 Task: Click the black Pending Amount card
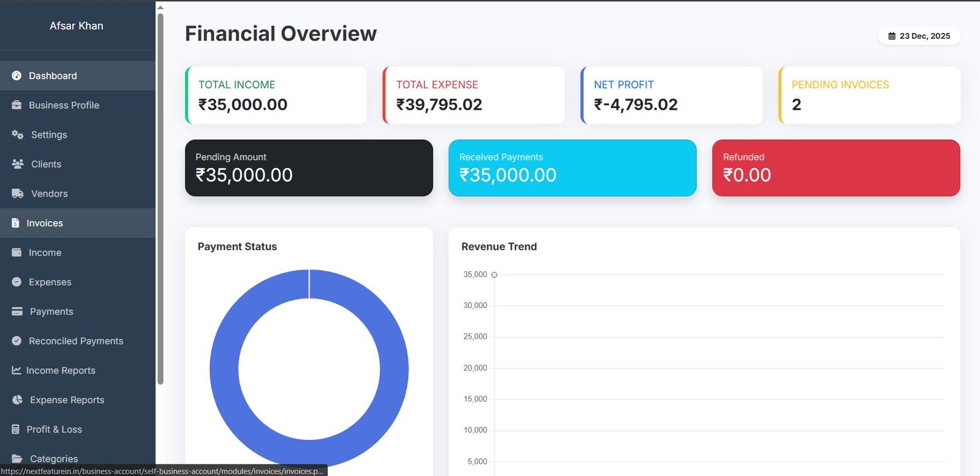point(309,168)
